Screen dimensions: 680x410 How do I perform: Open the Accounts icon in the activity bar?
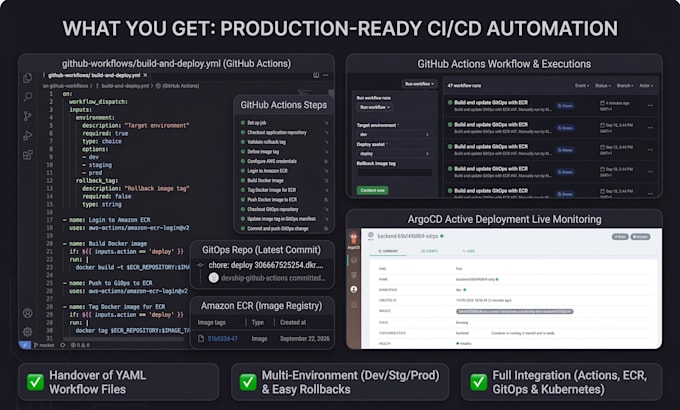coord(27,313)
